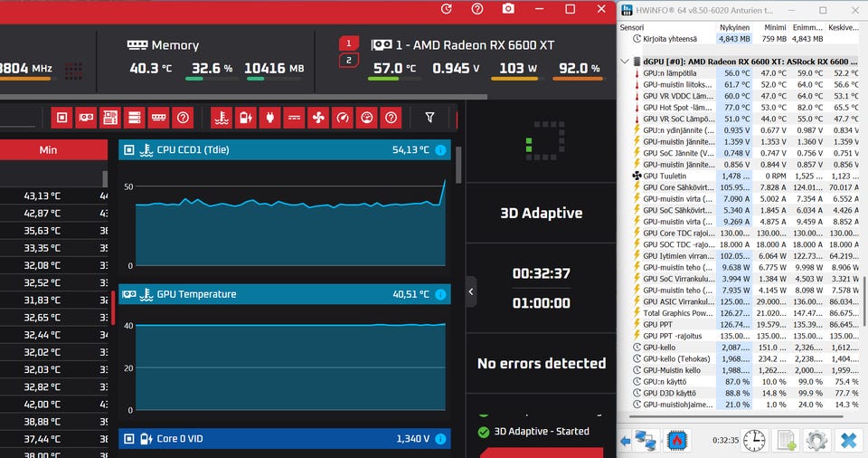Viewport: 868px width, 458px height.
Task: Select the GPU-kello (Tehokas) row
Action: point(746,358)
